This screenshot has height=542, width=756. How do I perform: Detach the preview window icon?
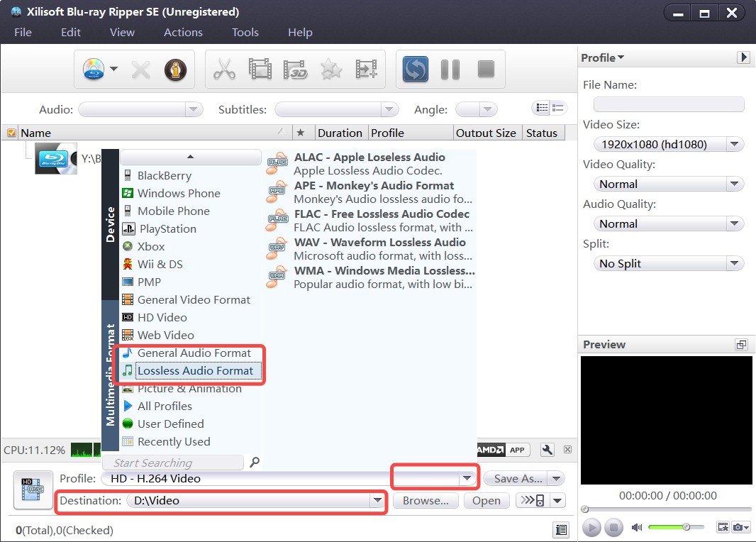pos(742,344)
